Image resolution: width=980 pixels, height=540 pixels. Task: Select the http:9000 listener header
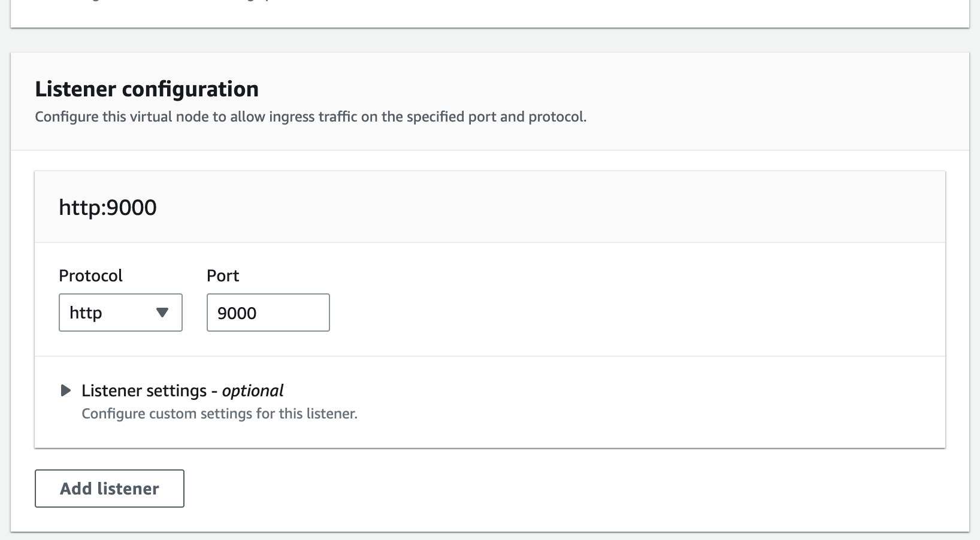click(x=108, y=207)
